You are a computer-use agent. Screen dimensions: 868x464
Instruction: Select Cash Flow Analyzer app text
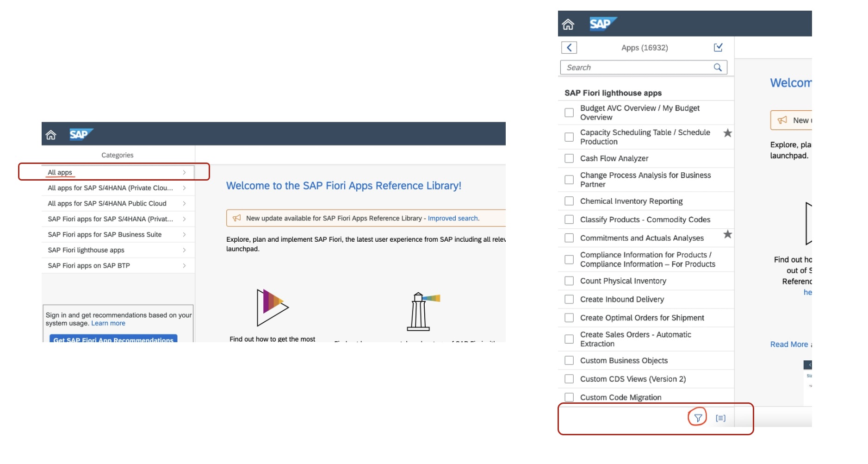tap(614, 158)
